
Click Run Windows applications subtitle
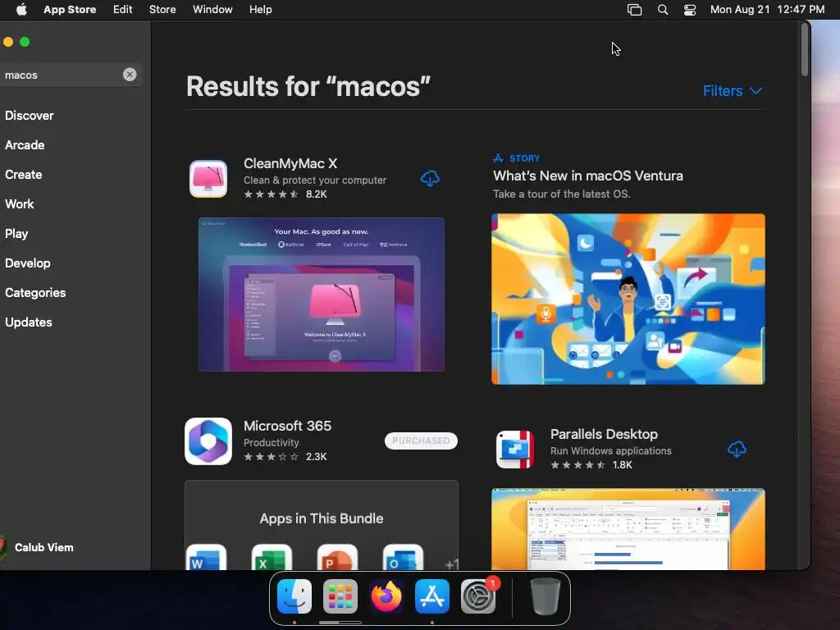pos(610,450)
